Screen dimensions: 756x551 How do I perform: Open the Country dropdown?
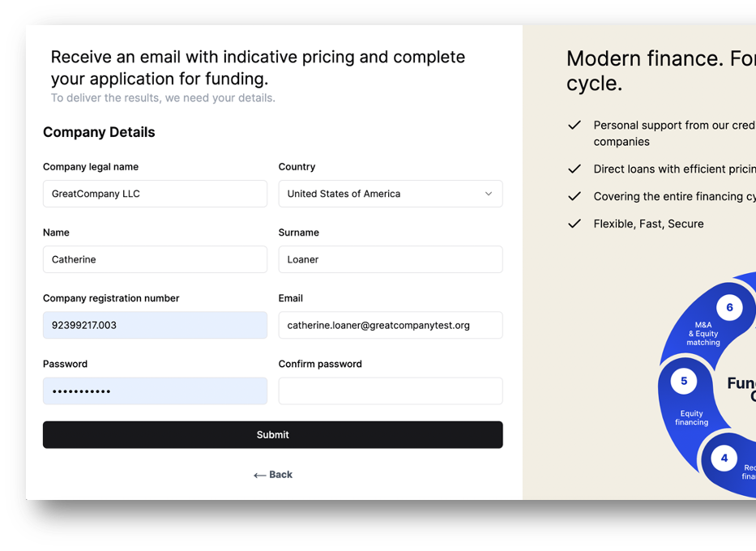point(390,194)
